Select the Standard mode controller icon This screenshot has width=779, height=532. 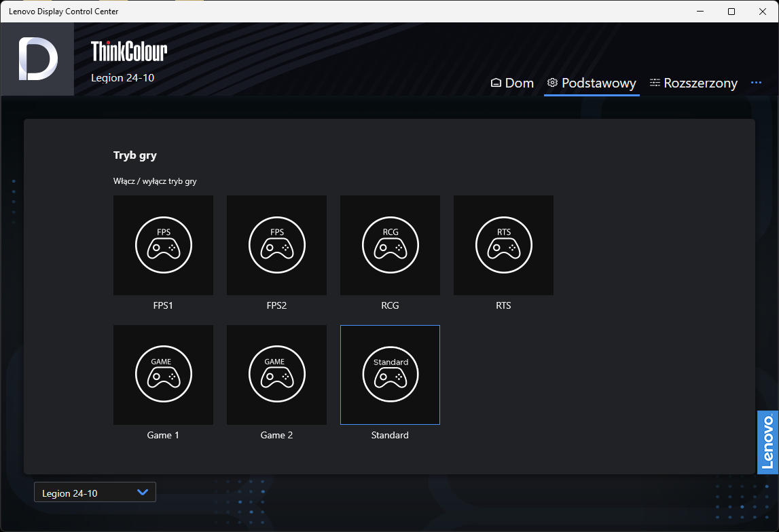(390, 375)
